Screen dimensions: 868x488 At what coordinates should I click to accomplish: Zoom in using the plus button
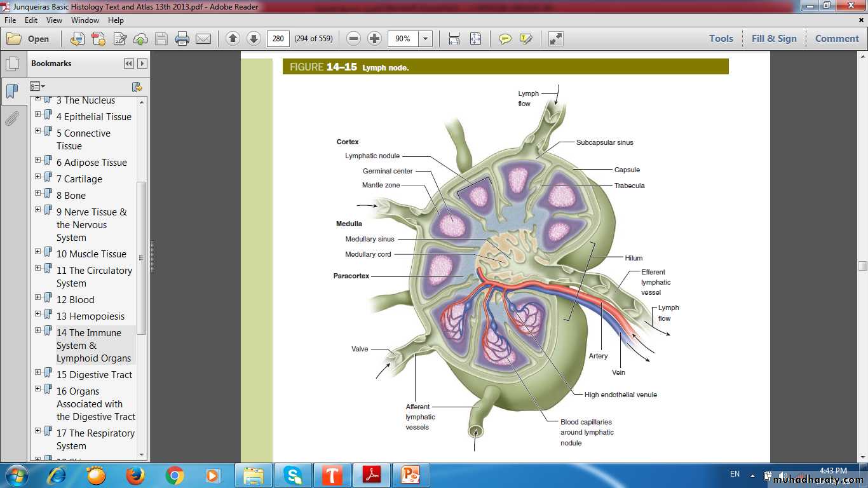[375, 39]
